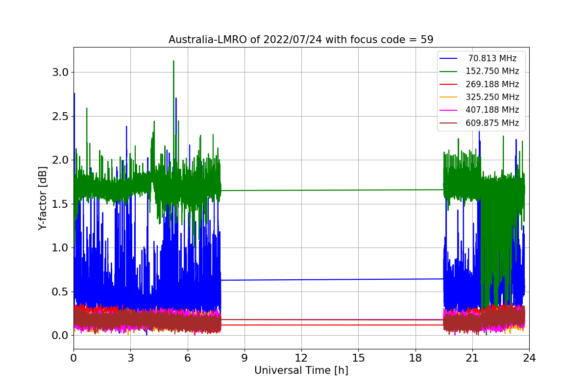Click the blue legend line for 70.813 MHz
Screen dimensions: 588x392
(448, 58)
